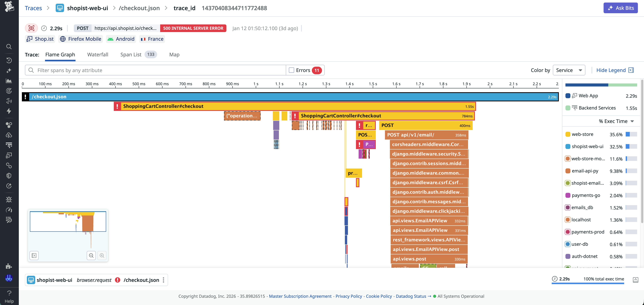The image size is (644, 305).
Task: Open the Traces breadcrumb link
Action: [33, 8]
